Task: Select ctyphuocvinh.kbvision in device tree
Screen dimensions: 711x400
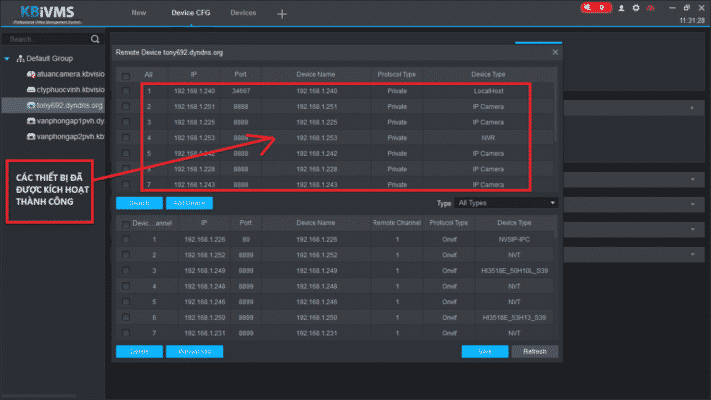Action: point(70,90)
